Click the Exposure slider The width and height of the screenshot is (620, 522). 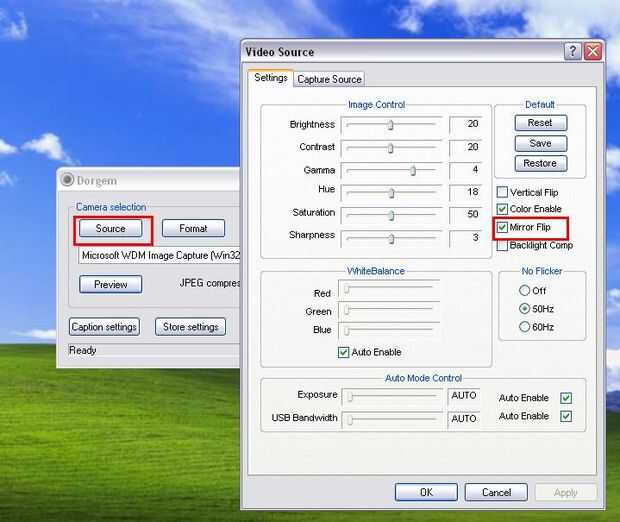tap(392, 396)
